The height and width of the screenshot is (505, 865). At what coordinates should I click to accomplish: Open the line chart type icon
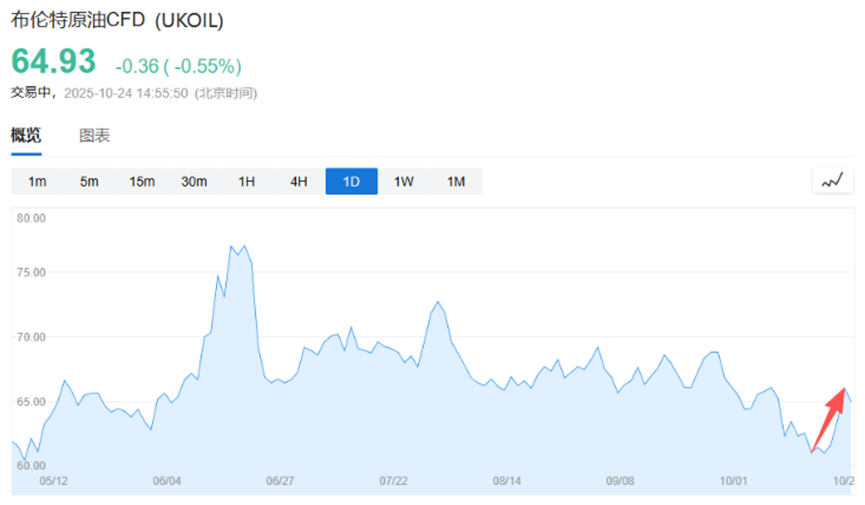click(832, 181)
